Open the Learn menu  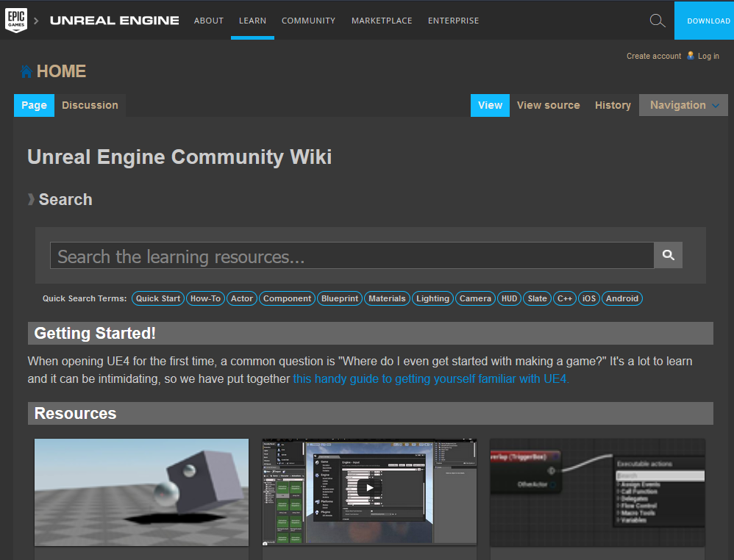click(x=252, y=21)
